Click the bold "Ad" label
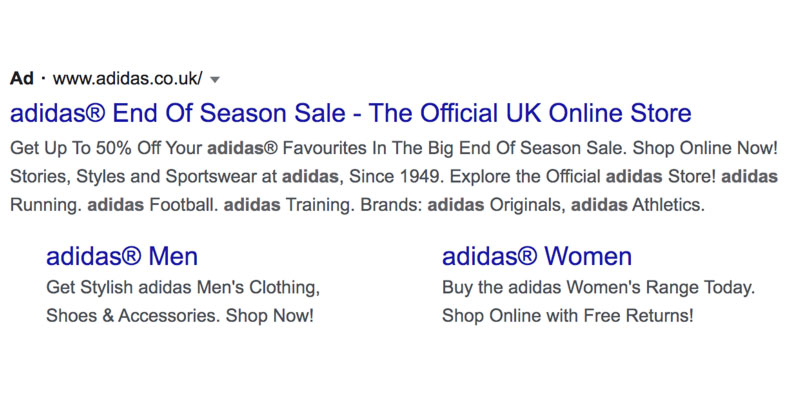 coord(22,78)
